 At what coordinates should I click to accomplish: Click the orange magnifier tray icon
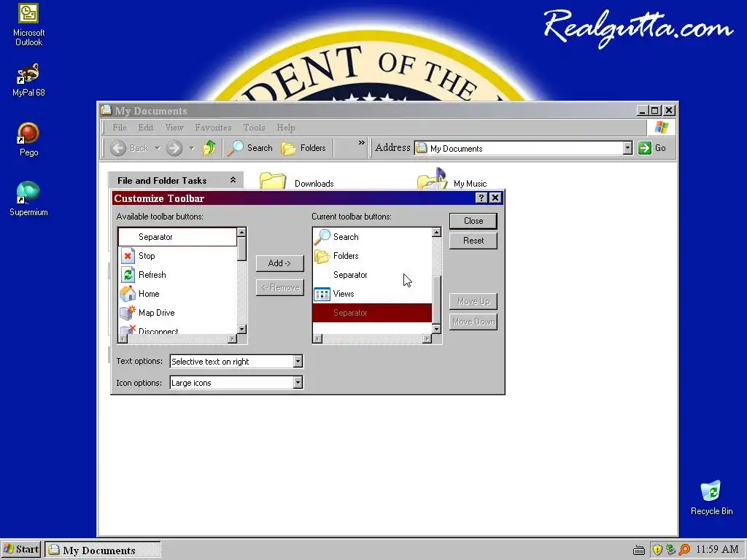point(684,550)
